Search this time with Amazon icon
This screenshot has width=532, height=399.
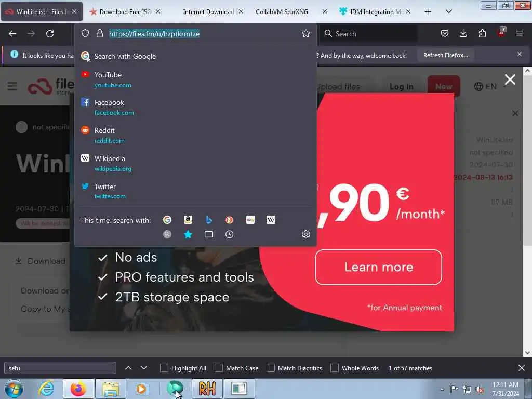(x=188, y=220)
